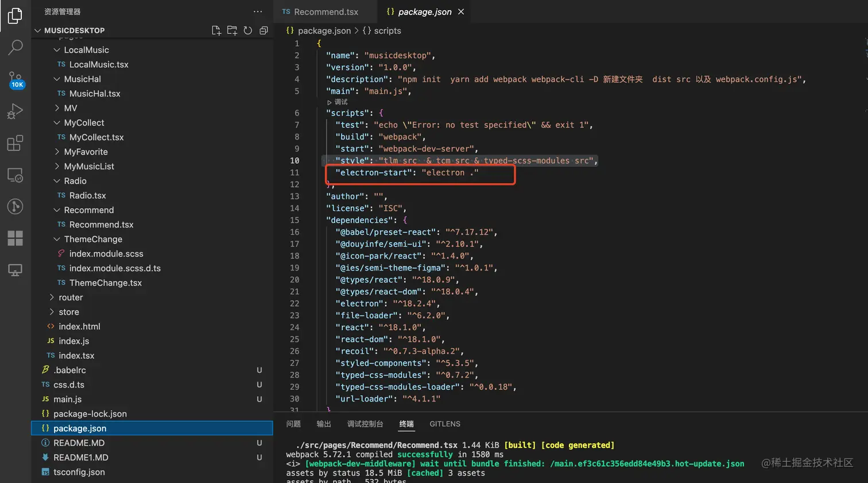Click the monitor icon at bottom of activity bar

pyautogui.click(x=15, y=270)
